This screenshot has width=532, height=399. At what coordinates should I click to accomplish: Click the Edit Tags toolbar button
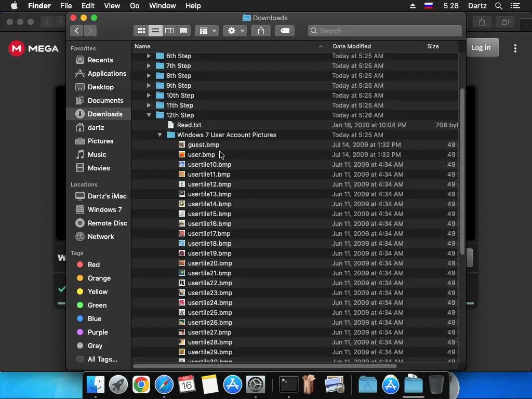[285, 31]
